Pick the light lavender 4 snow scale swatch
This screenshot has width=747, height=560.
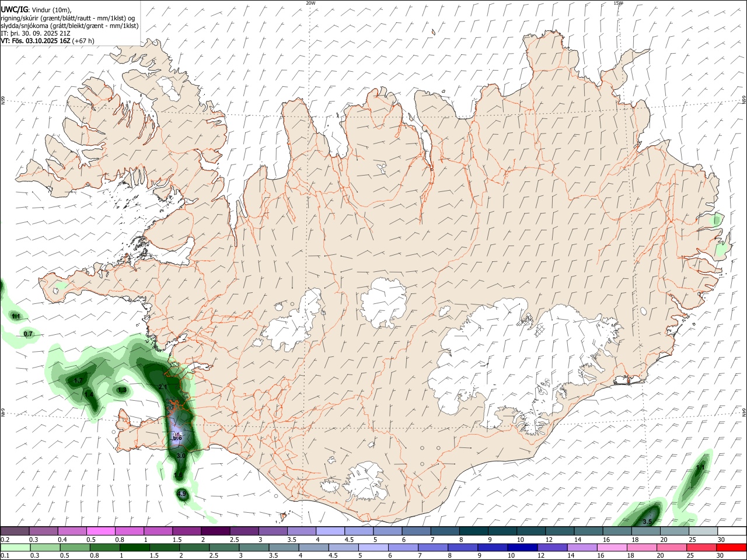(x=330, y=531)
